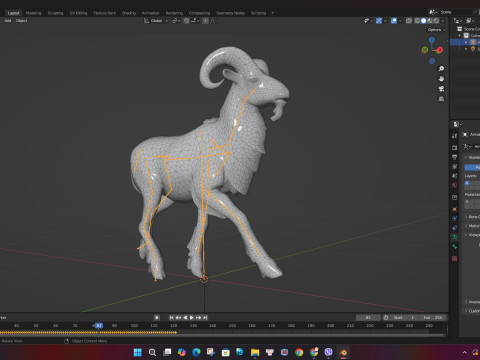This screenshot has width=480, height=360.
Task: Open Google Chrome from taskbar
Action: 299,352
